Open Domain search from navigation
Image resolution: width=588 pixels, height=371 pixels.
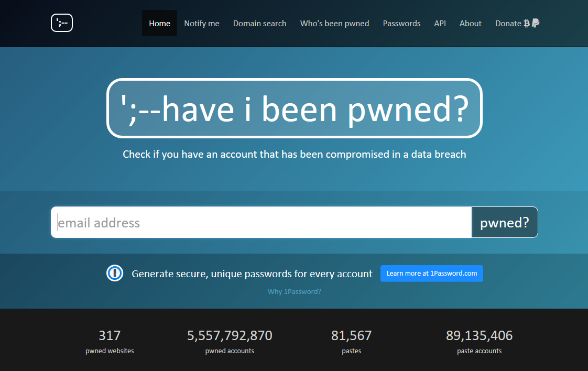pos(259,24)
